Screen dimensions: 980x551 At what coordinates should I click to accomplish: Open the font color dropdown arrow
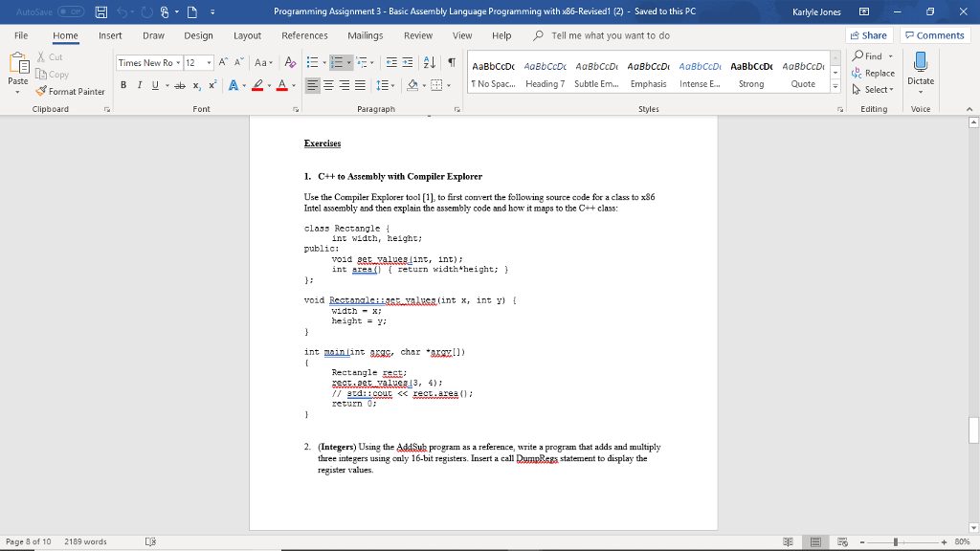tap(295, 84)
